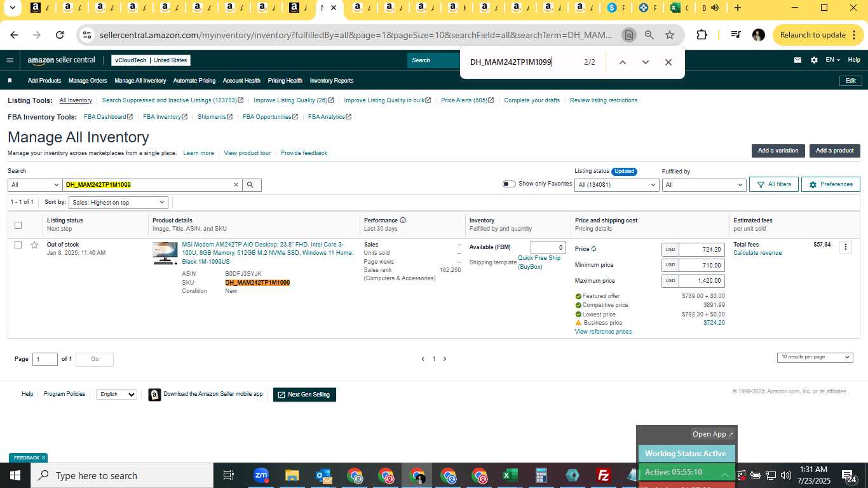Click the Minimum price 710.00 field
The width and height of the screenshot is (868, 488).
[x=702, y=266]
